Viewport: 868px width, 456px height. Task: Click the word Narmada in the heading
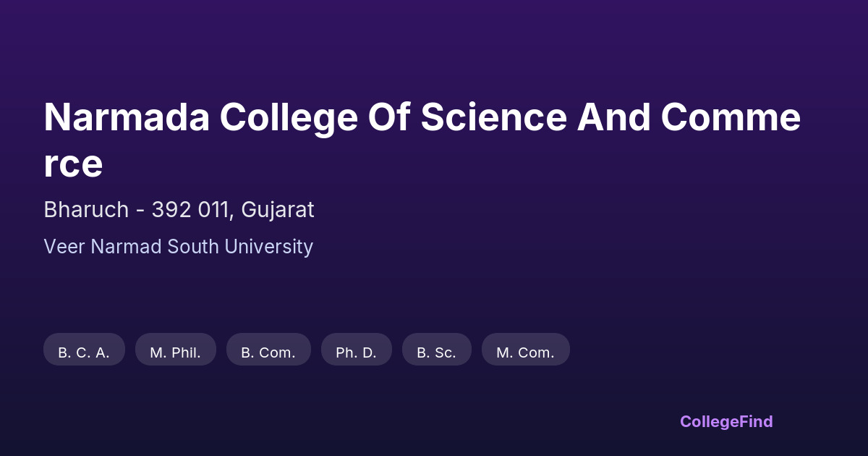[127, 117]
